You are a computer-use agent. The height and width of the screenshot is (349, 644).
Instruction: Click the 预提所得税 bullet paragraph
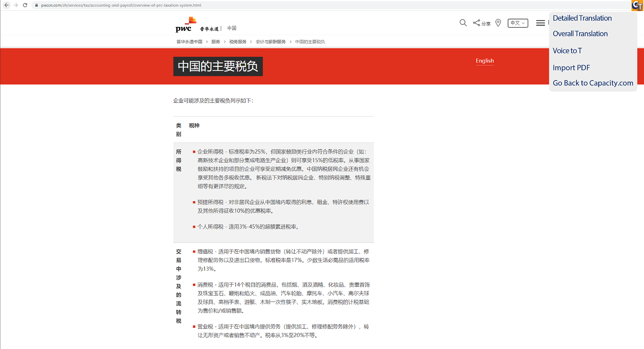pos(283,207)
